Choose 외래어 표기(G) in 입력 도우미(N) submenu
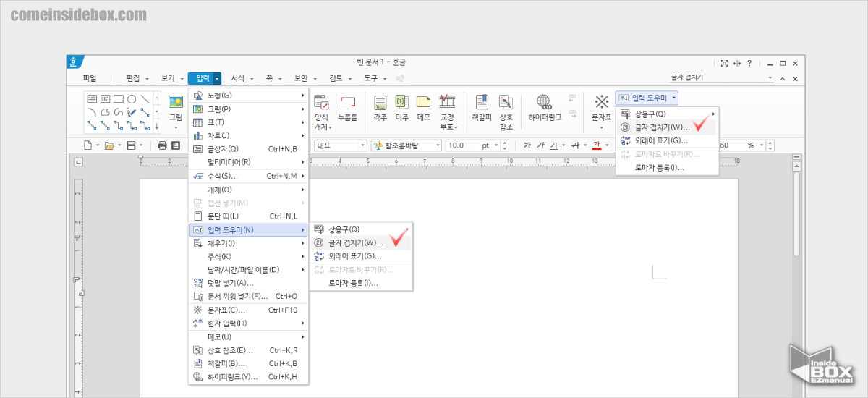 361,256
